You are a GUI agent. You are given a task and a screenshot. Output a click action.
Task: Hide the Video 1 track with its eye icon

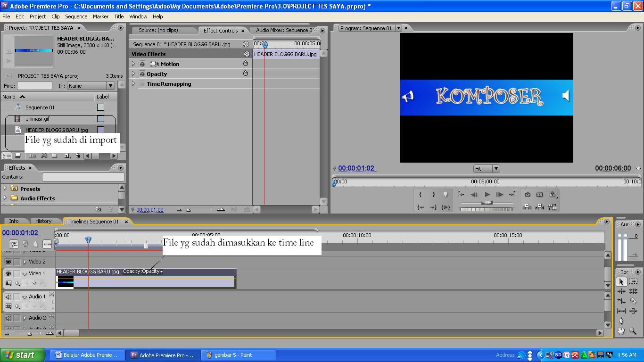coord(8,273)
